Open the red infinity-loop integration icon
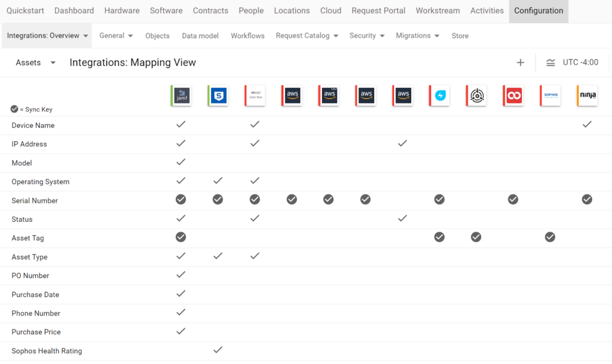Viewport: 612px width, 364px height. tap(513, 96)
